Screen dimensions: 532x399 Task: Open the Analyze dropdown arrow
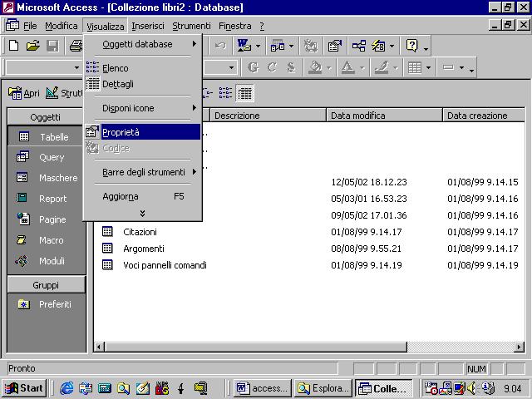(x=291, y=46)
